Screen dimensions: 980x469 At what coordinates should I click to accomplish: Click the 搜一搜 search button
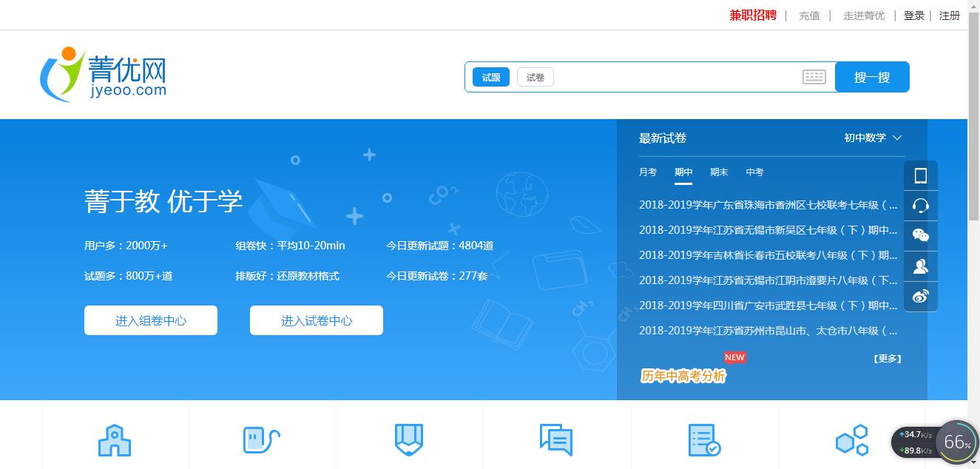(872, 76)
